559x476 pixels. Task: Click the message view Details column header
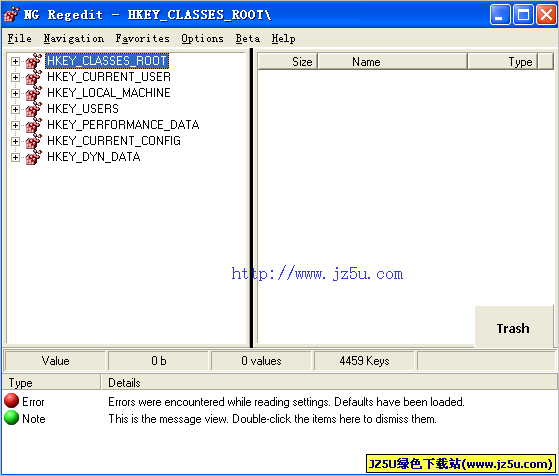(329, 382)
